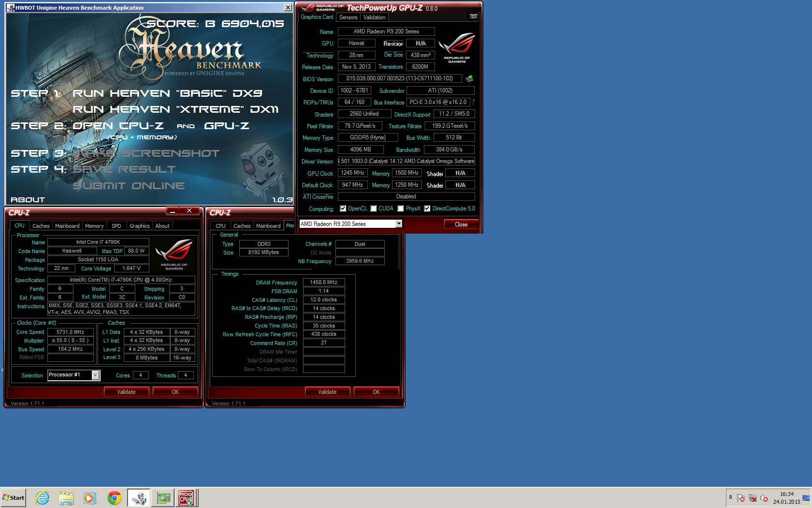The image size is (812, 508).
Task: Close the HWBOT Heaven Benchmark window
Action: coord(288,8)
